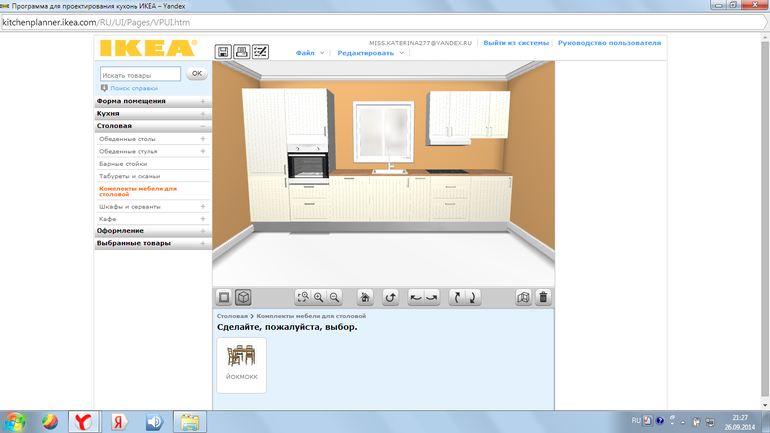This screenshot has width=770, height=433.
Task: Open the item checklist icon
Action: [260, 52]
